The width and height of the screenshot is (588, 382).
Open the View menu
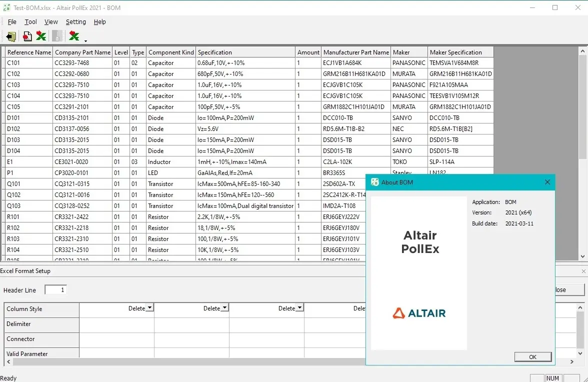pos(51,21)
